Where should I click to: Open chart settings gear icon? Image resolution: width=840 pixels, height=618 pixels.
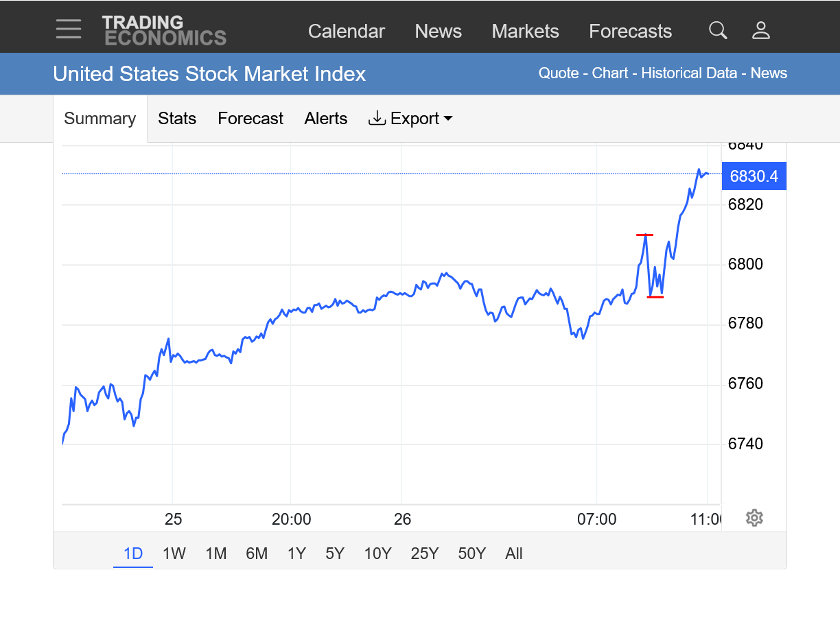click(754, 518)
